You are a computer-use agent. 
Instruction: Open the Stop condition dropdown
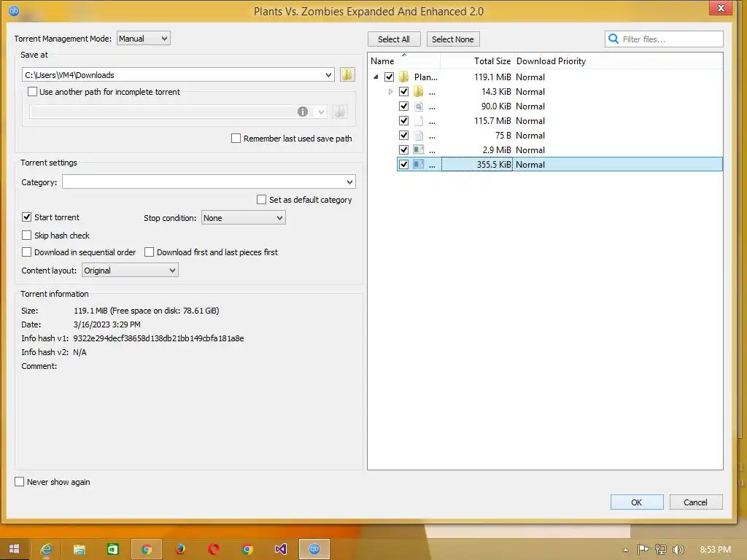click(244, 217)
